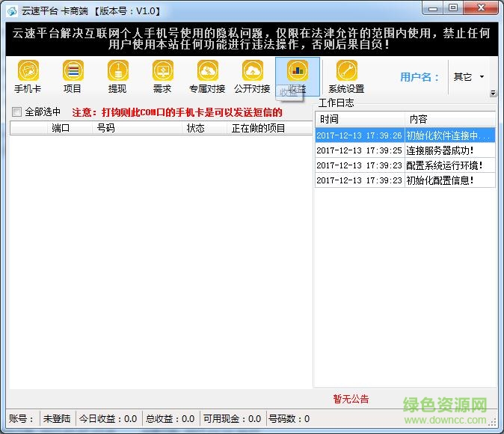Click timestamp 2017-12-13 17:39:25
The image size is (504, 434).
(359, 150)
